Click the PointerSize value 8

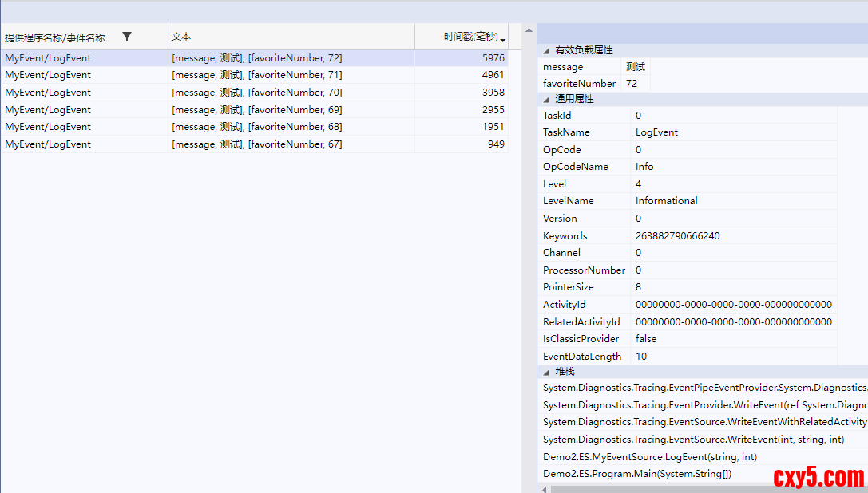tap(638, 286)
